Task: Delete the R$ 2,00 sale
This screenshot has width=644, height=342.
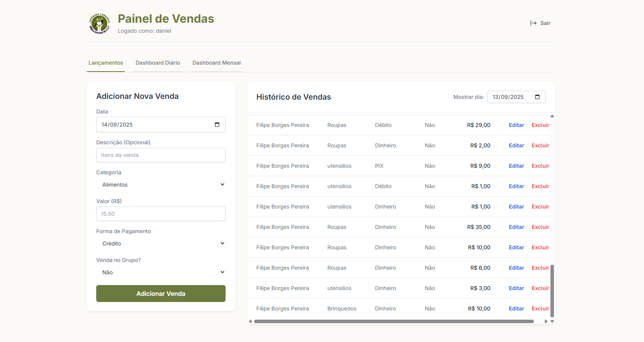Action: click(540, 145)
